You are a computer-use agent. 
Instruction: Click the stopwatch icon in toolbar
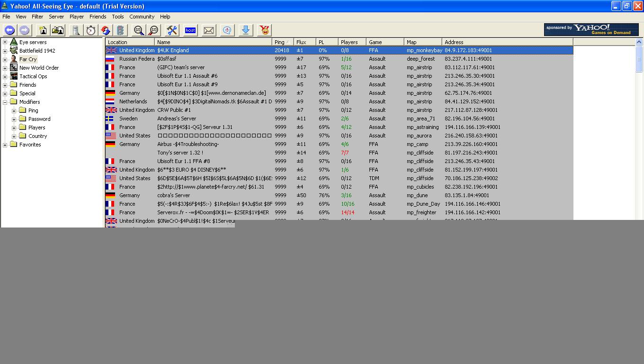tap(90, 30)
